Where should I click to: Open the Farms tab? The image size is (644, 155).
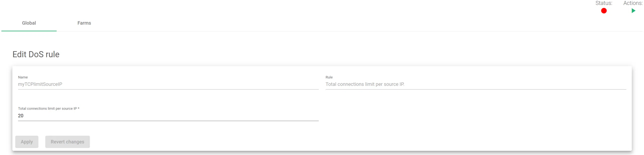click(x=84, y=23)
